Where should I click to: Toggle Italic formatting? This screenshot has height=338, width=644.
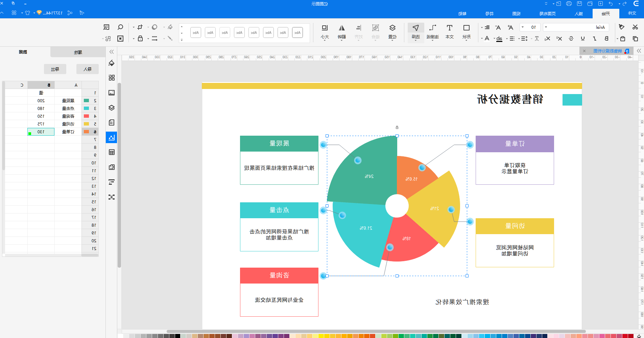click(x=595, y=39)
